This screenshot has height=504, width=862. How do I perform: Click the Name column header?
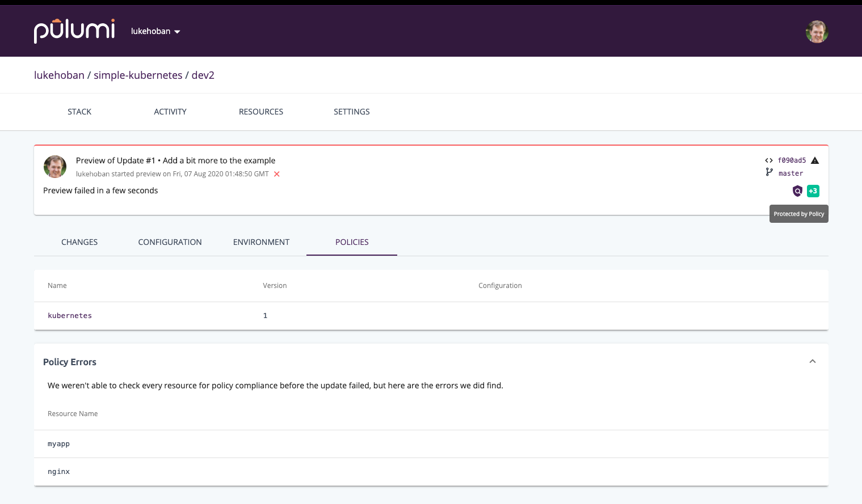[57, 286]
